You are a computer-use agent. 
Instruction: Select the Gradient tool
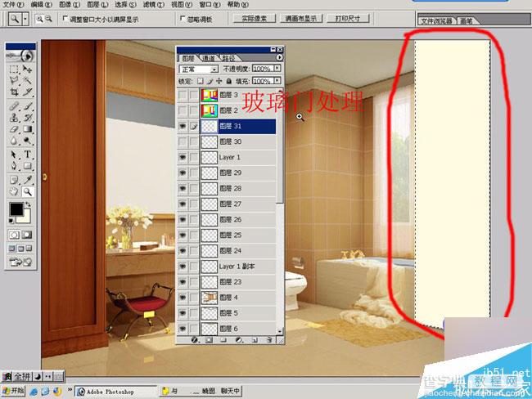coord(27,129)
